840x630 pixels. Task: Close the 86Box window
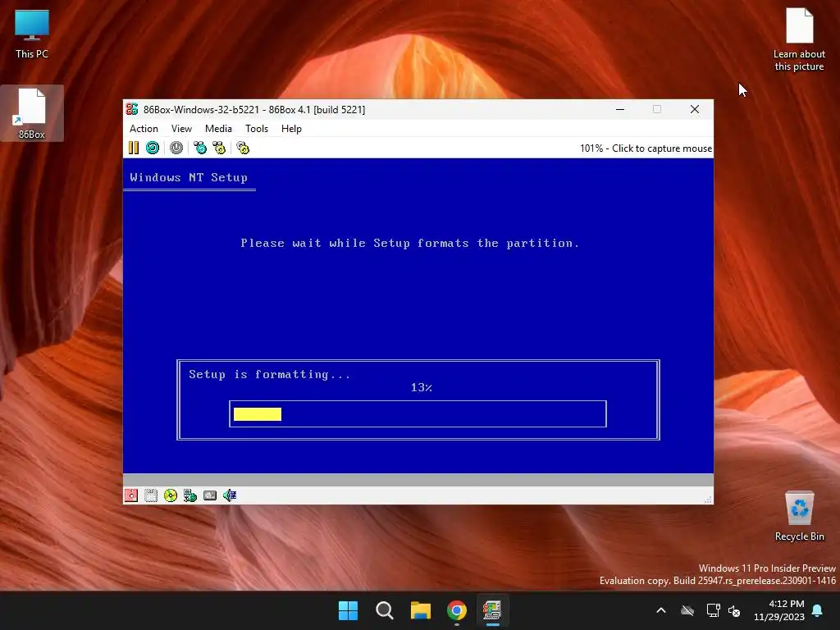[695, 109]
